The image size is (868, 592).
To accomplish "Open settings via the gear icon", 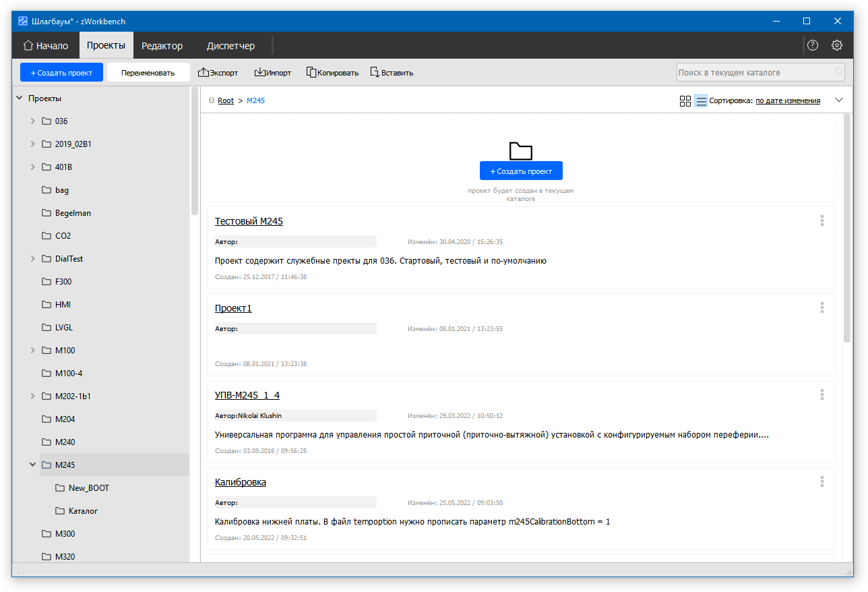I will point(837,45).
